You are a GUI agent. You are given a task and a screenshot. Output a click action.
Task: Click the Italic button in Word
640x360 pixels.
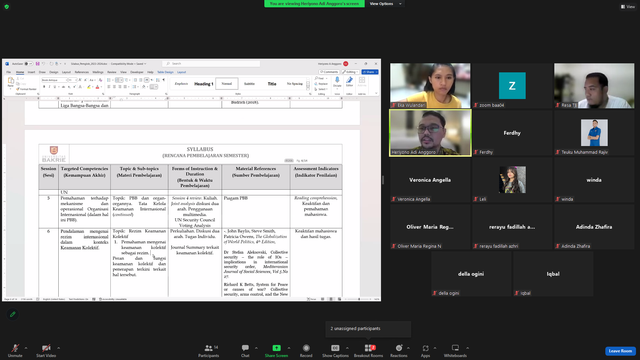49,87
